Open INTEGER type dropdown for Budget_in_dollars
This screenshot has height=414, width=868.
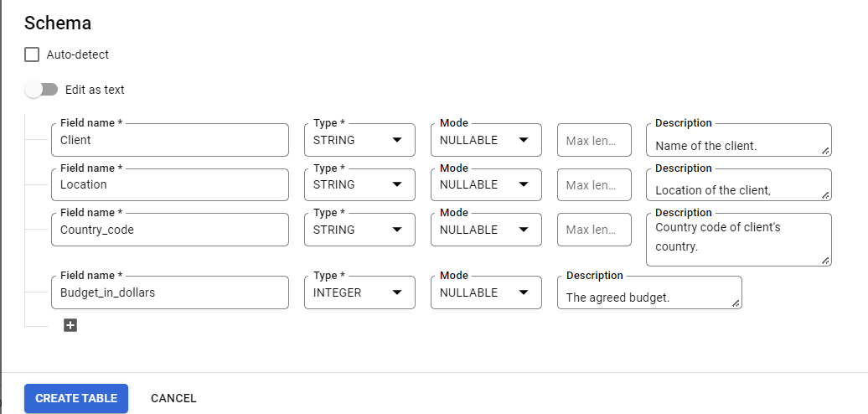pos(359,292)
